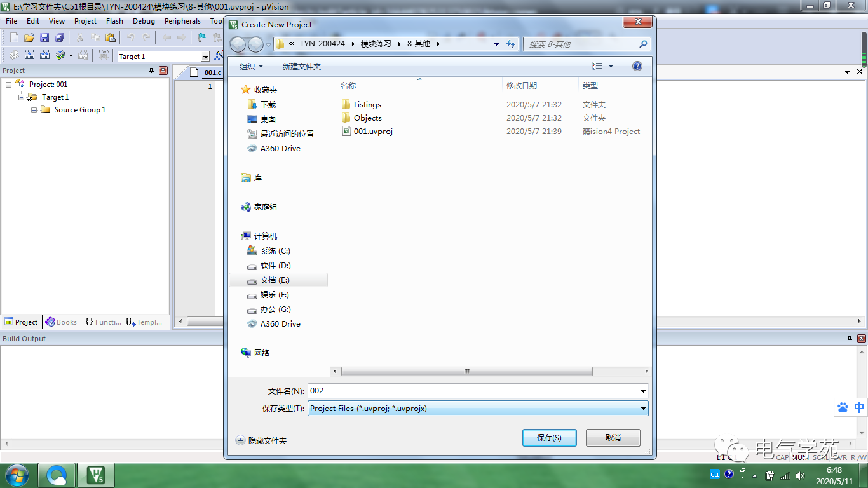The width and height of the screenshot is (868, 488).
Task: Click the horizontal scrollbar in dialog file list
Action: [466, 371]
